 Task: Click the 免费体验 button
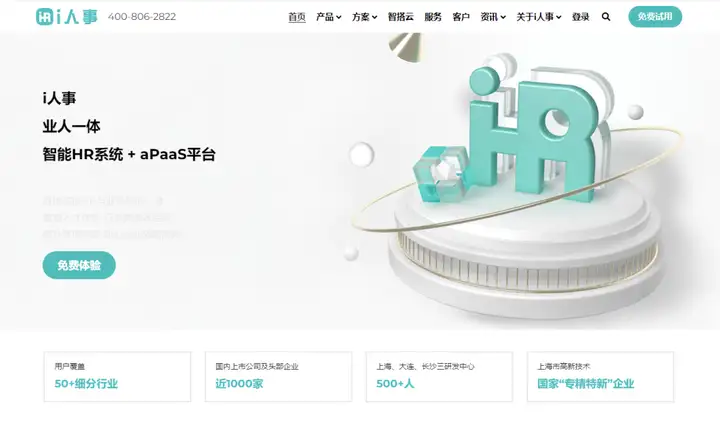[x=79, y=265]
